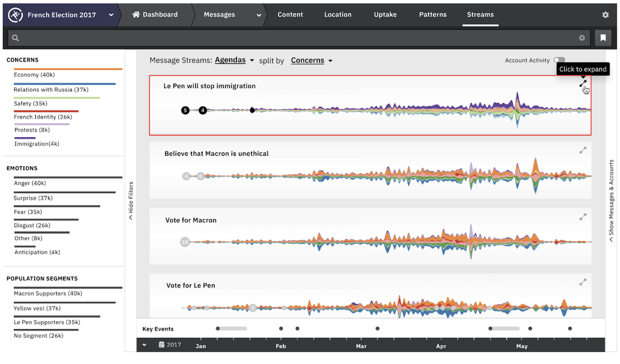Expand the 'Le Pen will stop immigration' stream

coord(582,84)
